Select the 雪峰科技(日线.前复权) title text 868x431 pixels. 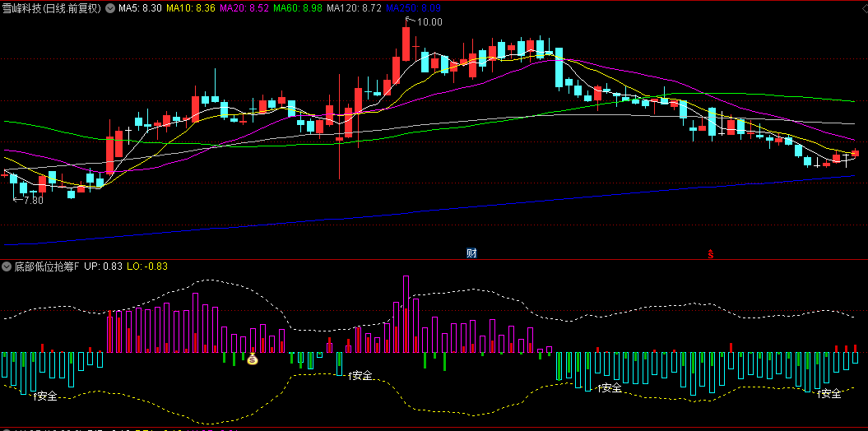pyautogui.click(x=52, y=7)
